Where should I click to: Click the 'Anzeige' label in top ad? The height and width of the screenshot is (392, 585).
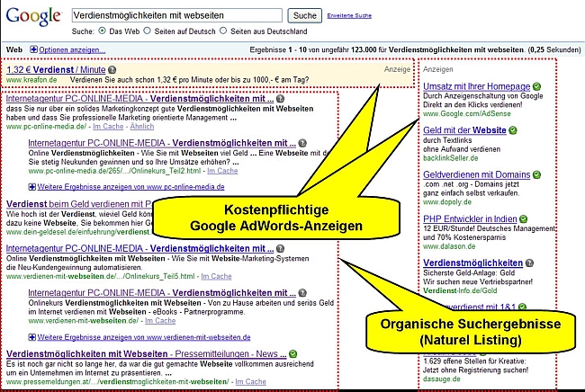click(x=397, y=69)
